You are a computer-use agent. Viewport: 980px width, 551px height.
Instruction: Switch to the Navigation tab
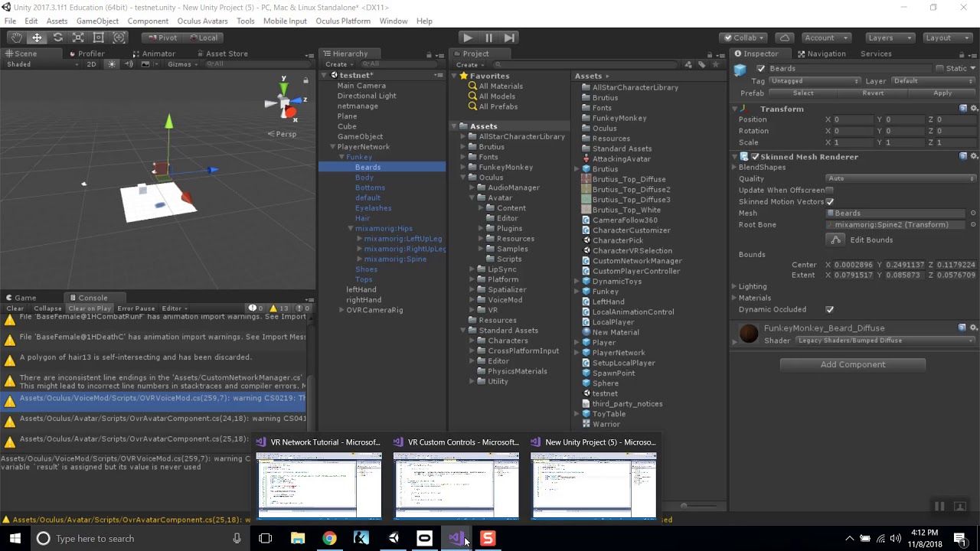(x=821, y=54)
